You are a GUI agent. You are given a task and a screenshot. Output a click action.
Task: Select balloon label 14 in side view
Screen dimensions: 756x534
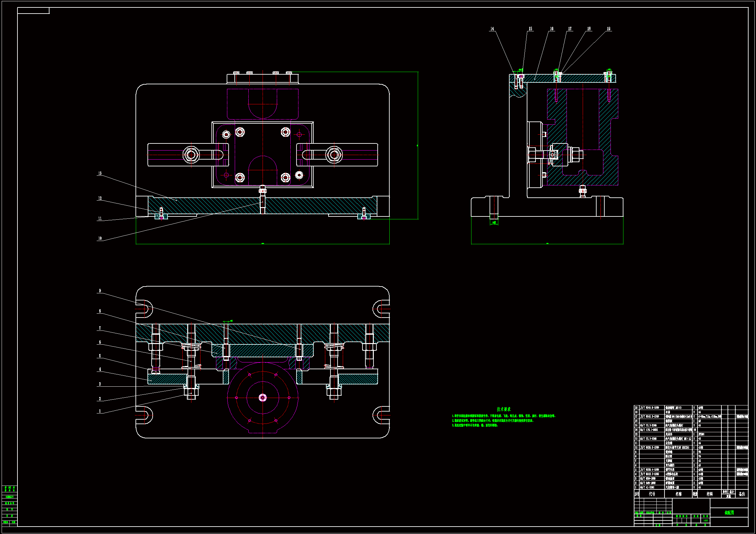tap(492, 29)
